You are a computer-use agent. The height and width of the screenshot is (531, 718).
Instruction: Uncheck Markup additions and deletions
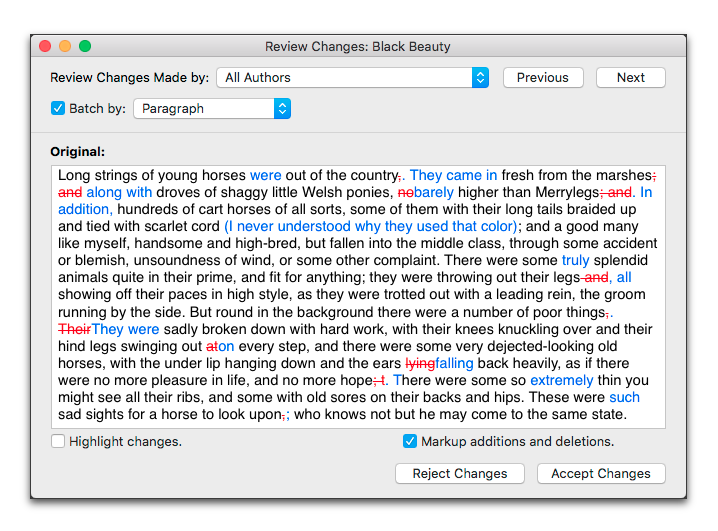(410, 441)
